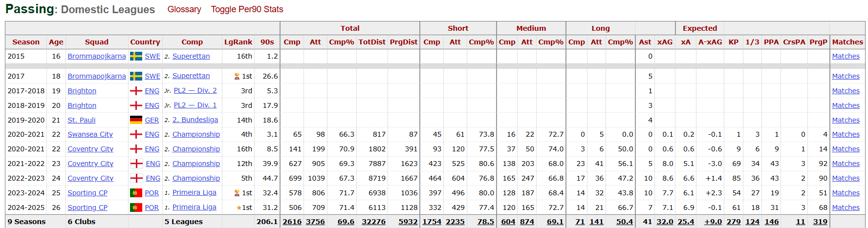Sort by PPA column header

771,42
